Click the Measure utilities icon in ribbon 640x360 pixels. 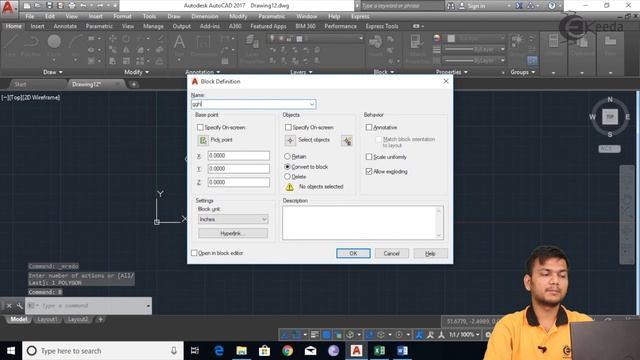tap(553, 41)
